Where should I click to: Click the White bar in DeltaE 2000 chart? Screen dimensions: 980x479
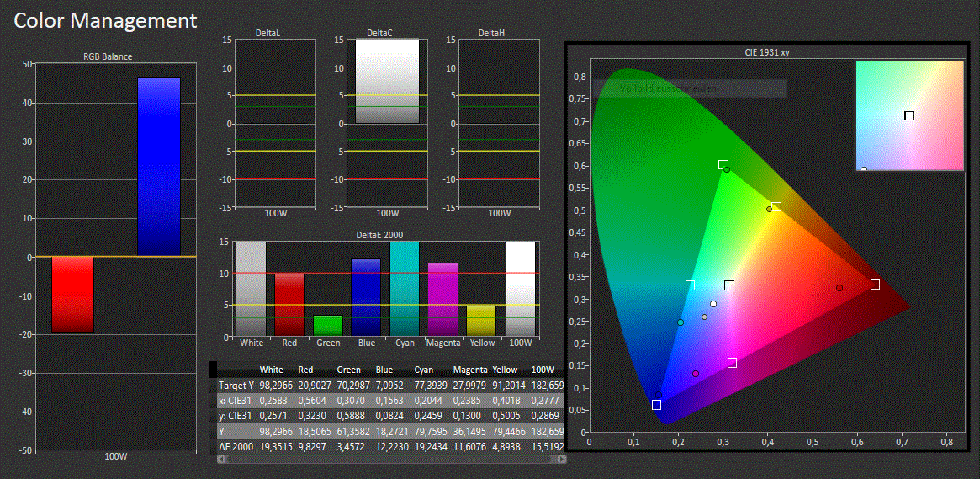coord(252,289)
